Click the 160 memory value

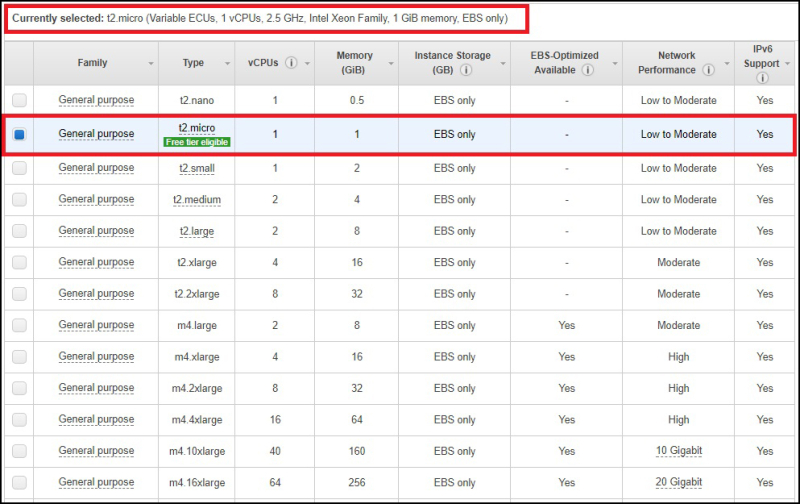coord(357,451)
